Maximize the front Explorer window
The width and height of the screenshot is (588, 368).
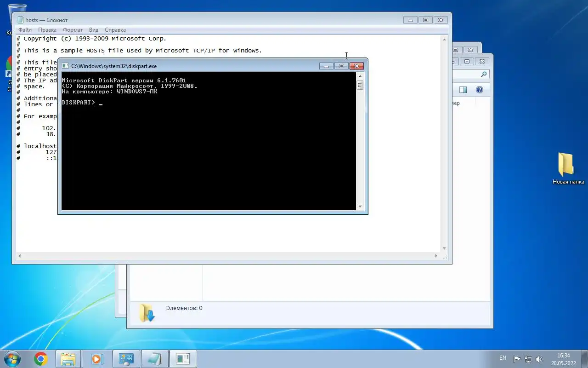click(467, 61)
